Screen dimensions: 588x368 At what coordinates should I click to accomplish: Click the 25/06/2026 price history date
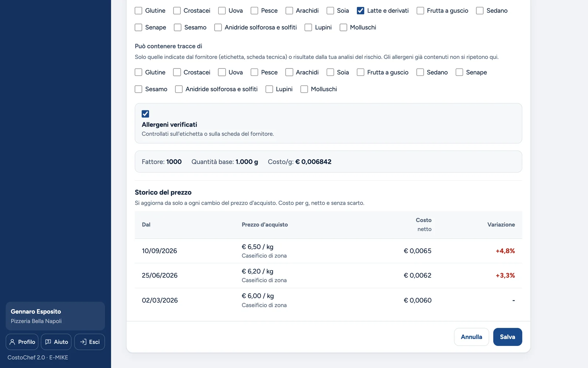click(159, 275)
